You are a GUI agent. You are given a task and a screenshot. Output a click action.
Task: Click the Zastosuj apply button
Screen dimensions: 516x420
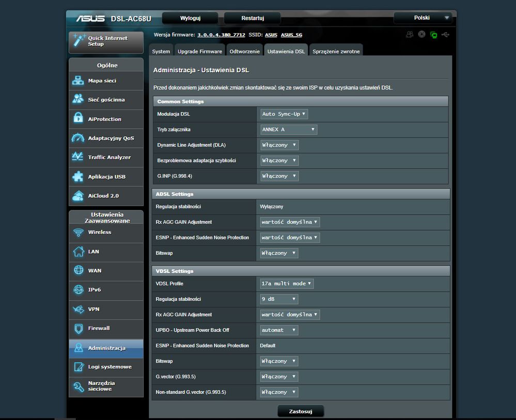pyautogui.click(x=301, y=412)
